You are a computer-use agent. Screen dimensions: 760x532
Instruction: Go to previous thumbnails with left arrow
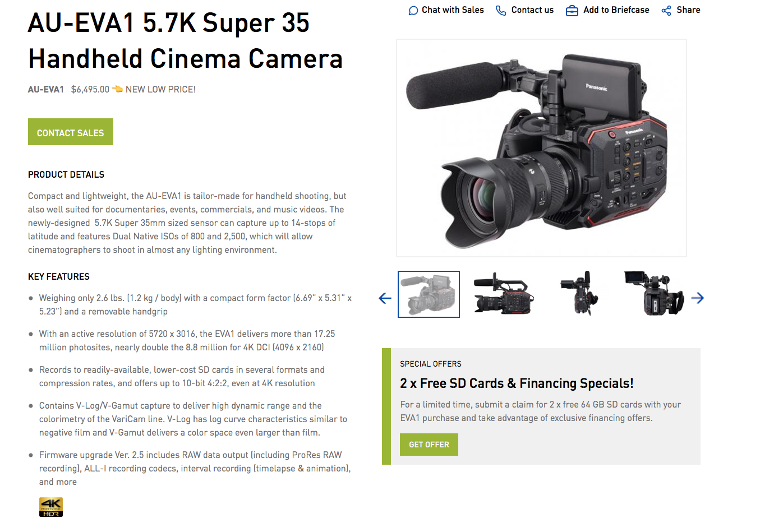coord(385,298)
